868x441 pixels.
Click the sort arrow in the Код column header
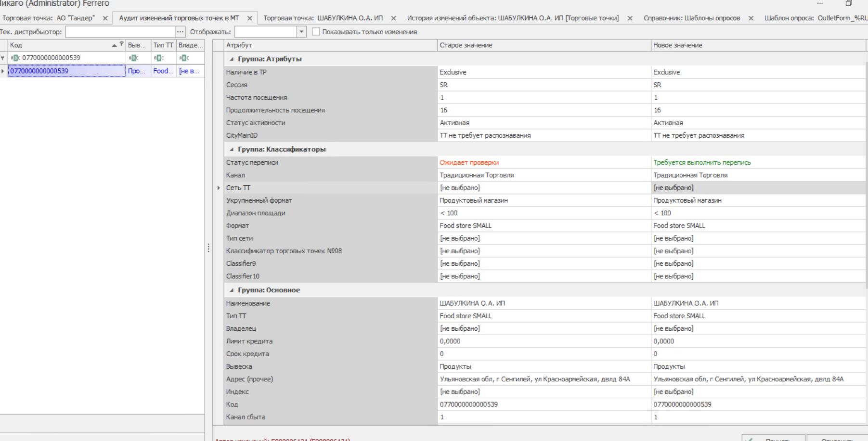pyautogui.click(x=114, y=45)
